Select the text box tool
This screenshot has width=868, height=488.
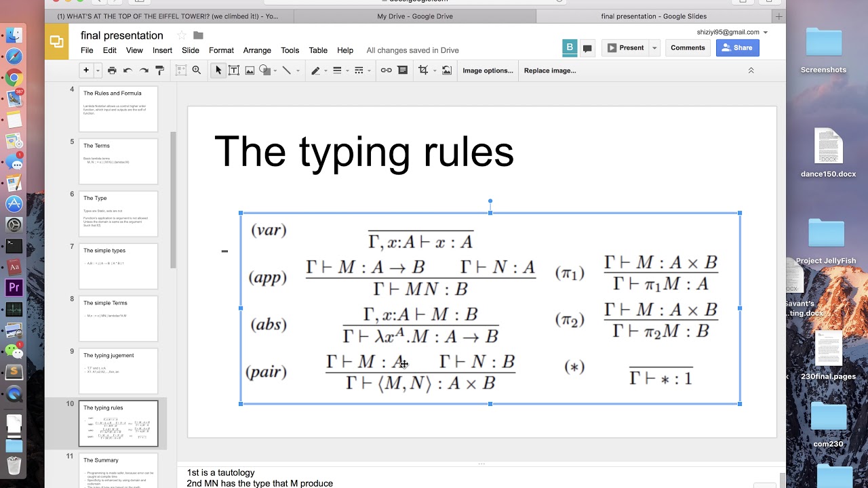[x=234, y=70]
